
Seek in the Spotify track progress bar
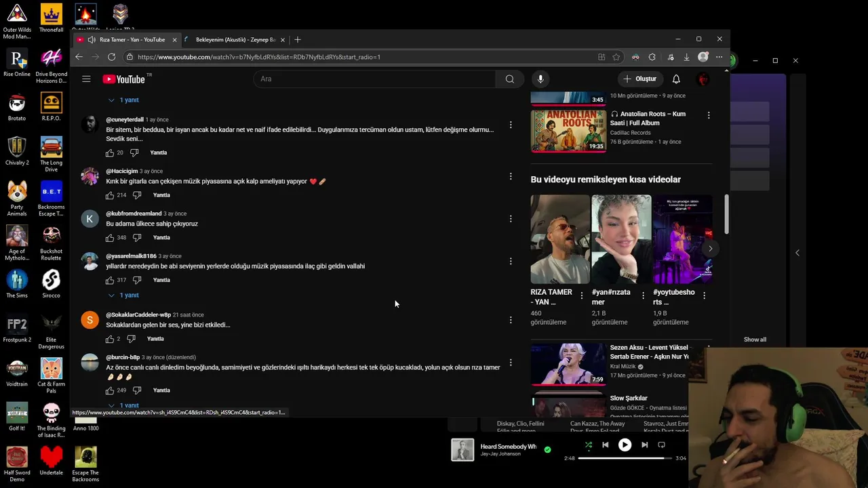(x=625, y=458)
